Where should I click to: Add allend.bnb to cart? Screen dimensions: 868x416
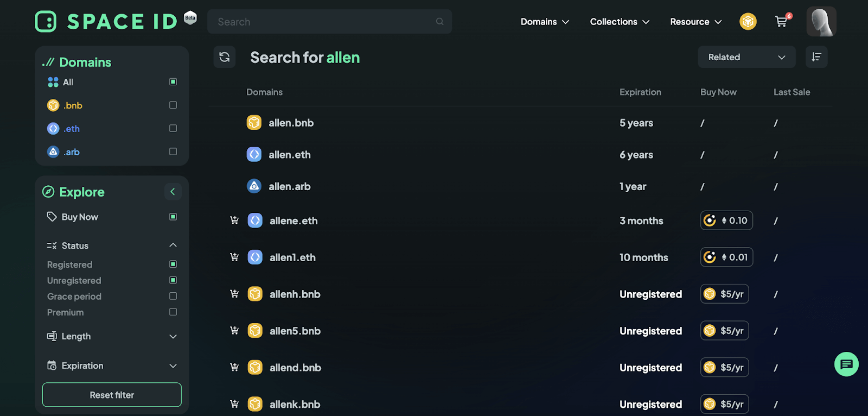click(234, 368)
